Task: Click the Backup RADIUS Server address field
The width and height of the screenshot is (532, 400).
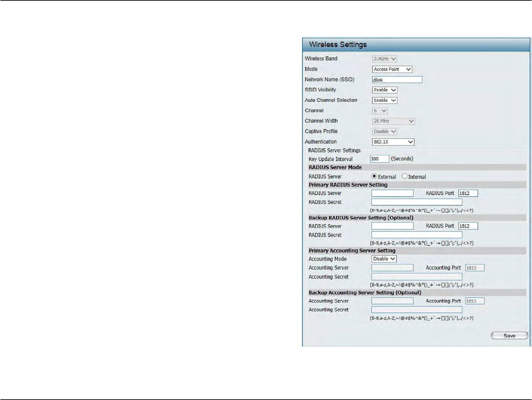Action: [392, 226]
